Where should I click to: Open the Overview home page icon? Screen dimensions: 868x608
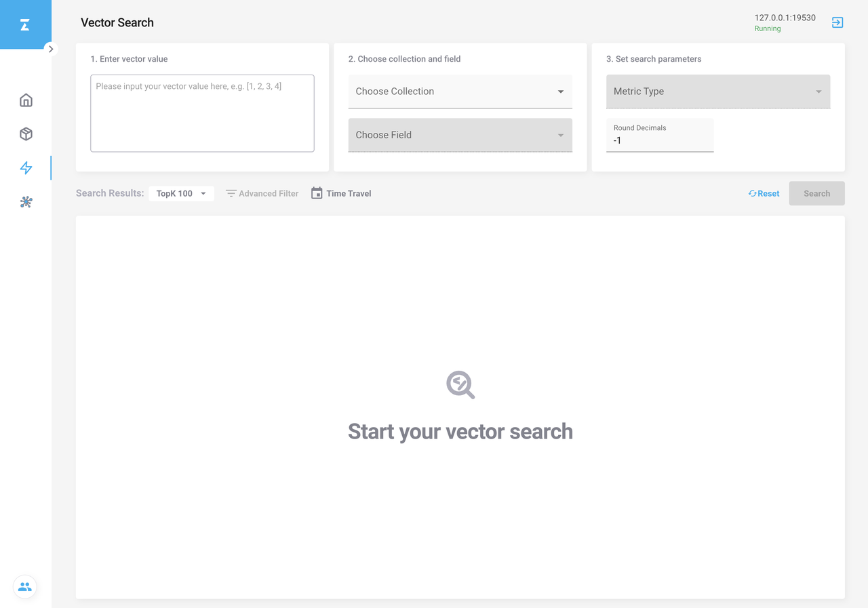(26, 100)
